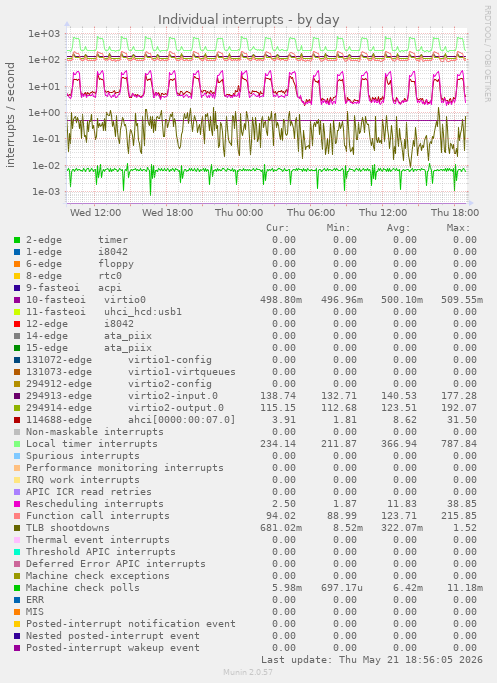Click the RRDTOOL / TOBI OETIKER watermark

coord(487,54)
